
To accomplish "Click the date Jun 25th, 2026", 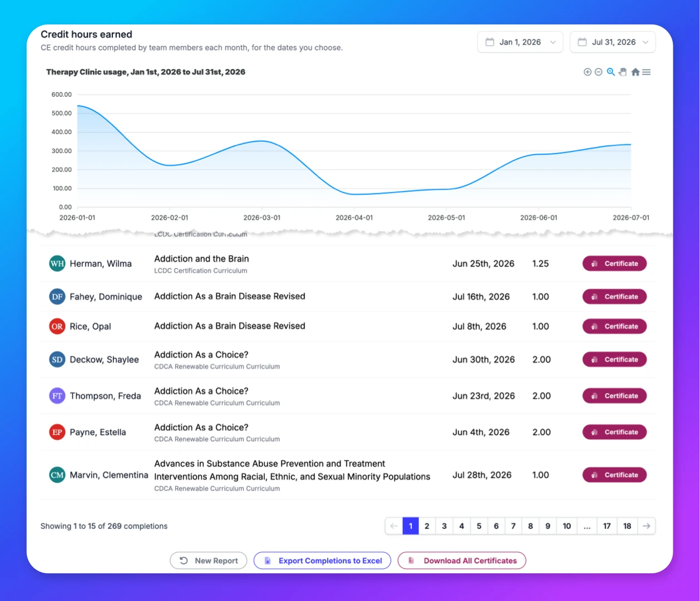I will click(x=484, y=264).
